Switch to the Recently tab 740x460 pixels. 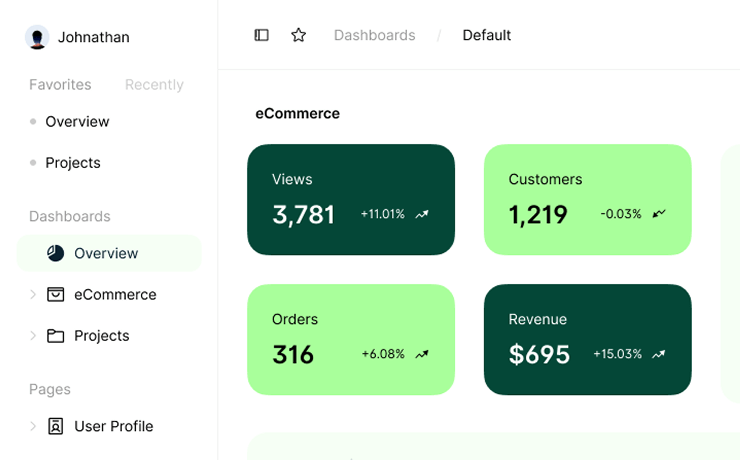click(x=154, y=85)
